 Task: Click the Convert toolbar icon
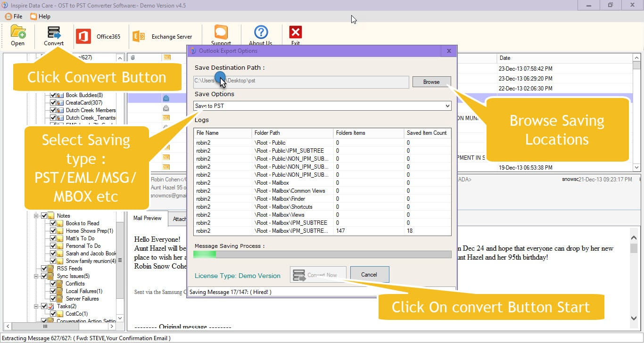pyautogui.click(x=54, y=33)
